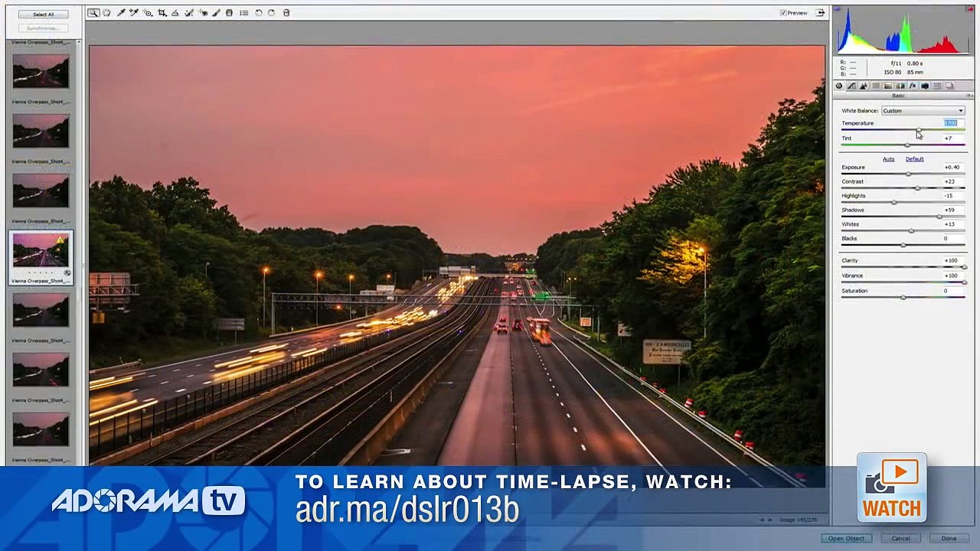Click the Select All button

43,15
